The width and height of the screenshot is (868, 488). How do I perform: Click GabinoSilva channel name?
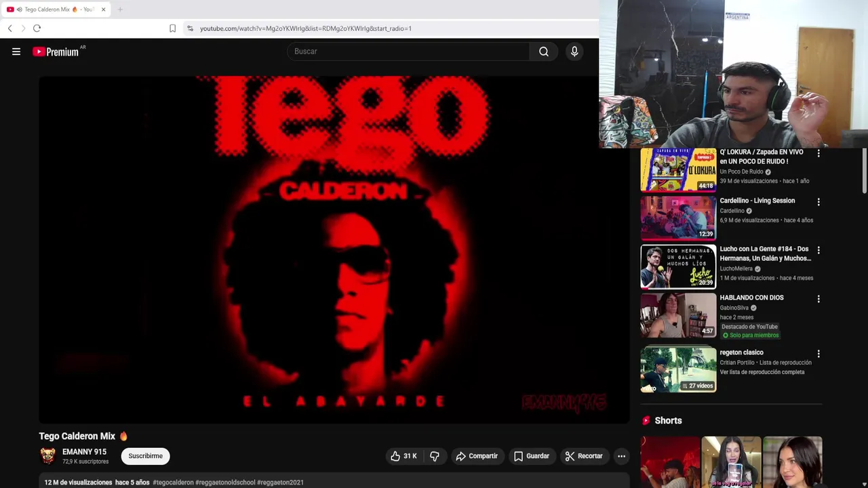[734, 308]
